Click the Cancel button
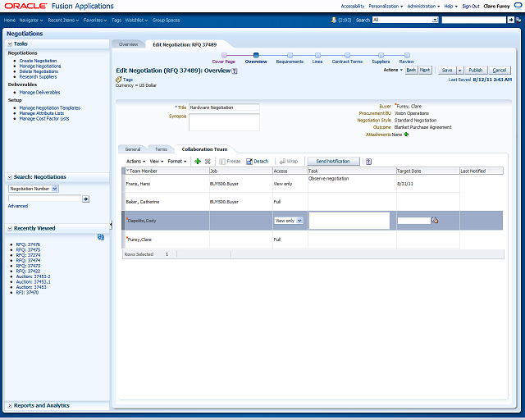This screenshot has height=420, width=525. 500,71
